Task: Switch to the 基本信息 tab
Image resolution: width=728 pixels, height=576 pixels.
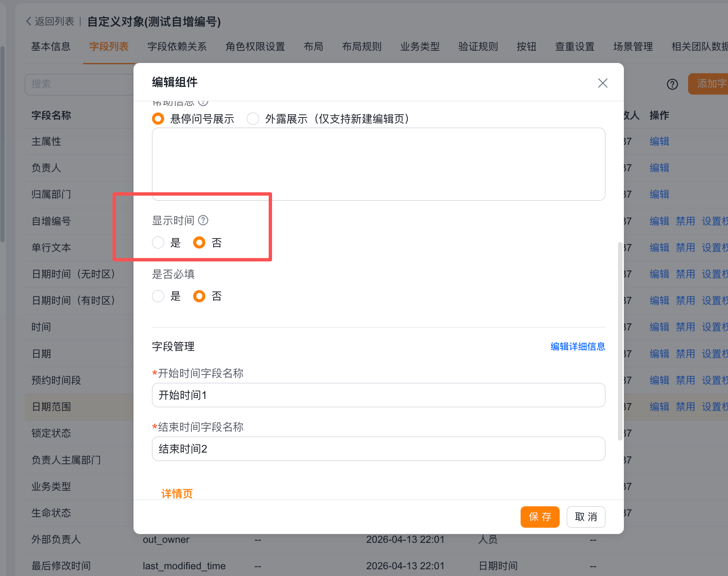Action: pyautogui.click(x=51, y=47)
